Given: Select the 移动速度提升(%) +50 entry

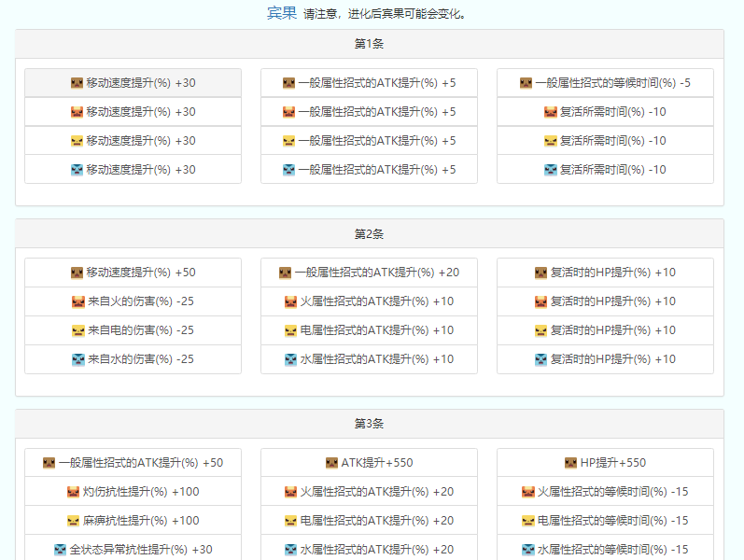Looking at the screenshot, I should (133, 273).
